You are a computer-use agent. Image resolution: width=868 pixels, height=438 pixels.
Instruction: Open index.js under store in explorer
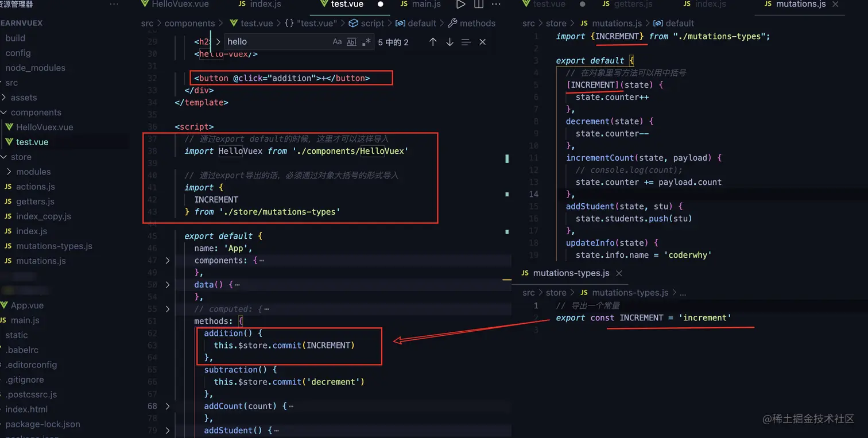pos(32,231)
